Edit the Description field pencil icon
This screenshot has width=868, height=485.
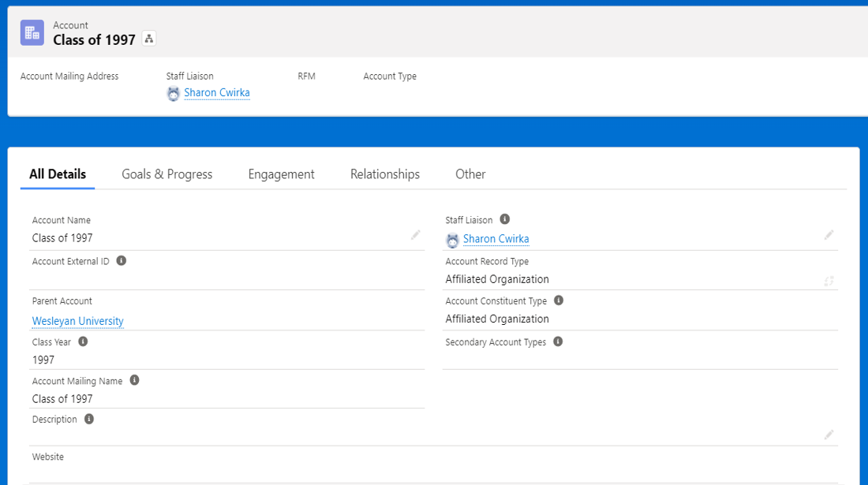pyautogui.click(x=829, y=435)
